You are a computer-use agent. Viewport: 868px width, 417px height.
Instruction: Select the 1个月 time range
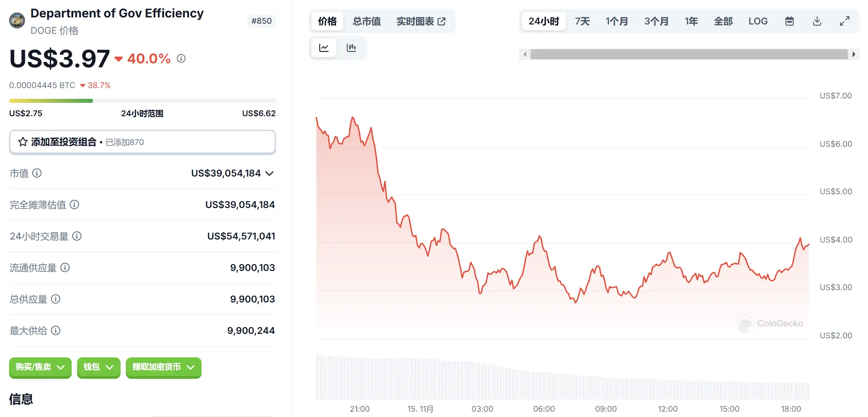point(617,21)
